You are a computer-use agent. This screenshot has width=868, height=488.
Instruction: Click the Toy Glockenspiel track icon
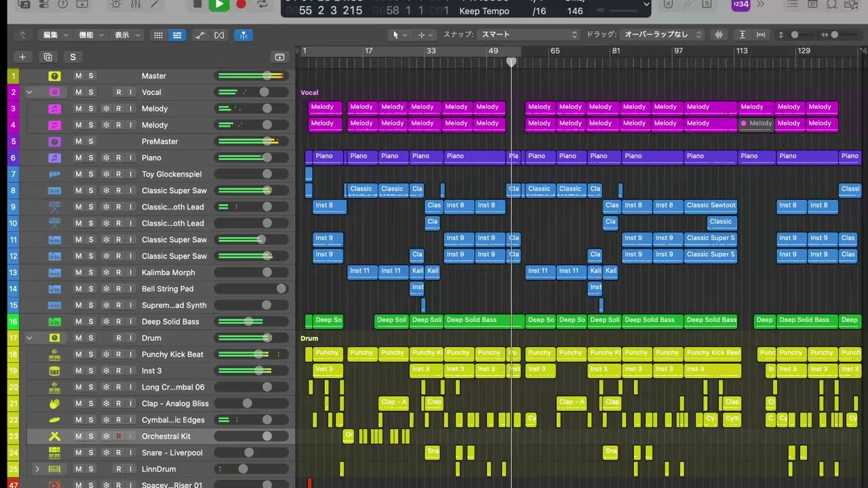pyautogui.click(x=54, y=174)
